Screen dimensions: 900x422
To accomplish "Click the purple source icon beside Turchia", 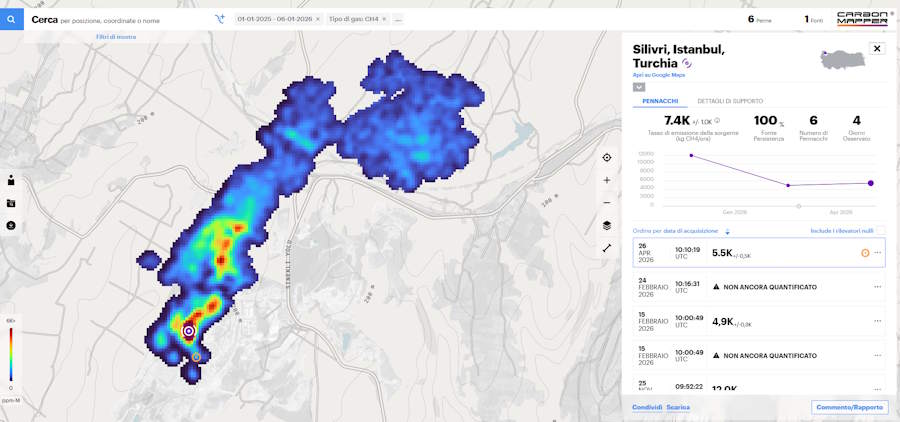I will pyautogui.click(x=686, y=63).
